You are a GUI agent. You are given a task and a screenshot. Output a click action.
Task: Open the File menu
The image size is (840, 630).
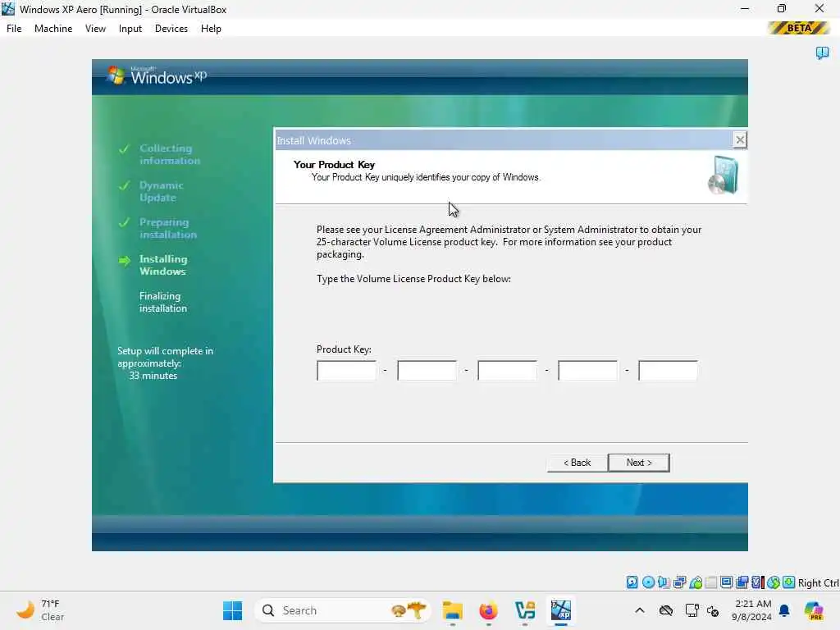[14, 29]
